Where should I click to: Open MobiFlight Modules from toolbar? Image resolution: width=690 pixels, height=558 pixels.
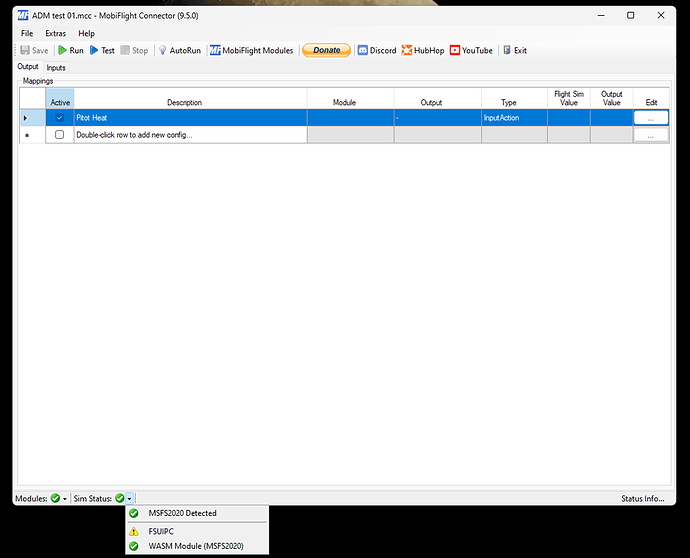251,50
